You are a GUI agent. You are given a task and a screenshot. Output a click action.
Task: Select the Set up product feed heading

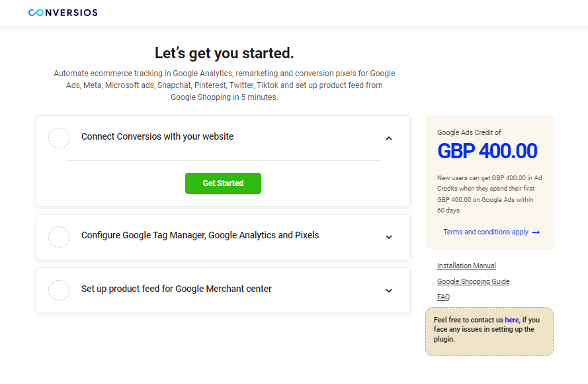[x=176, y=289]
